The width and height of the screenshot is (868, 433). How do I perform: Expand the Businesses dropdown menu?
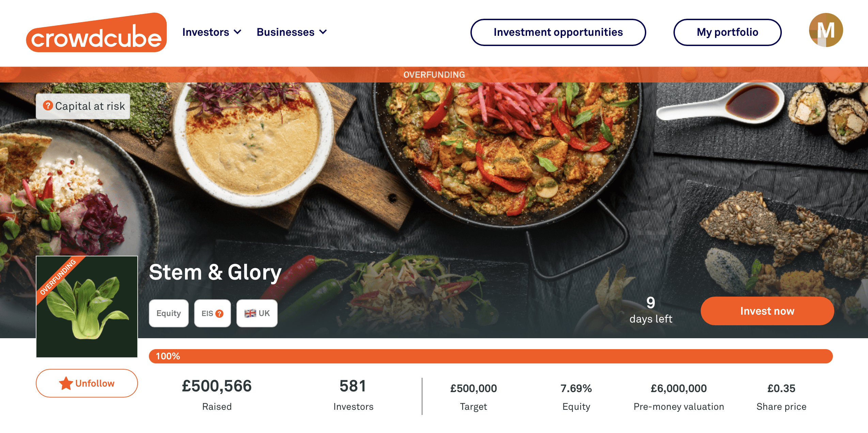click(292, 32)
